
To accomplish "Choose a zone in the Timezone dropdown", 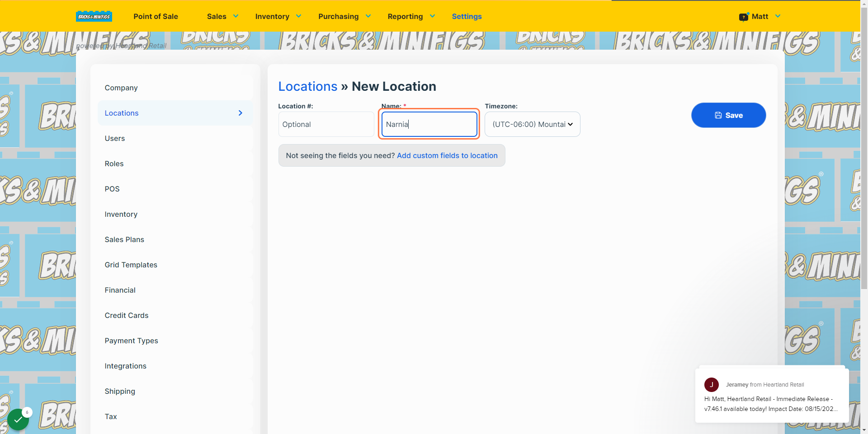I will coord(533,124).
